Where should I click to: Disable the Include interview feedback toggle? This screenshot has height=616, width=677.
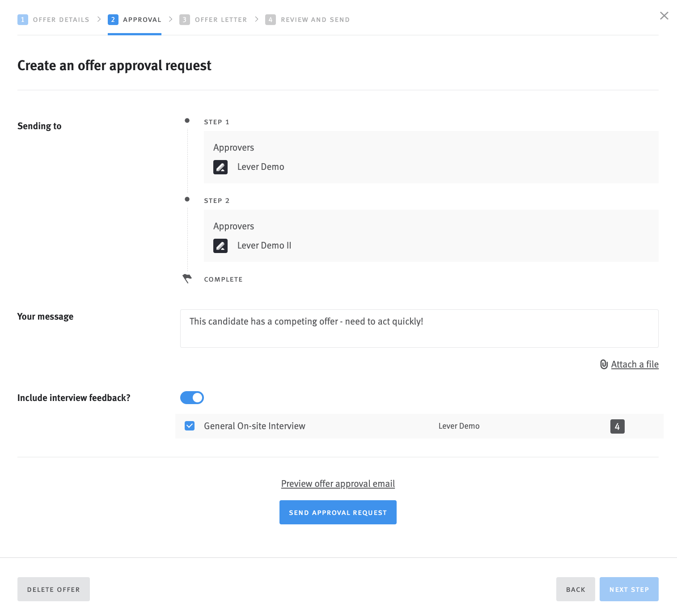coord(192,397)
